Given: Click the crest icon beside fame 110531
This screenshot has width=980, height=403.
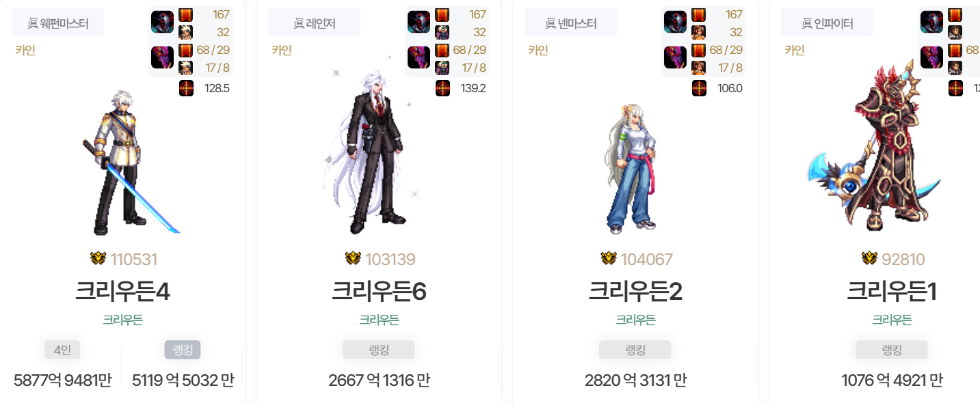Looking at the screenshot, I should 98,259.
